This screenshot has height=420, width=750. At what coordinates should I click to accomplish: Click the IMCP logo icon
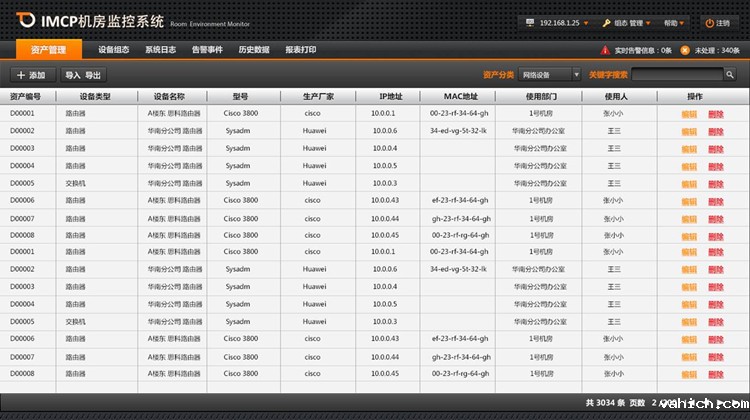[24, 18]
